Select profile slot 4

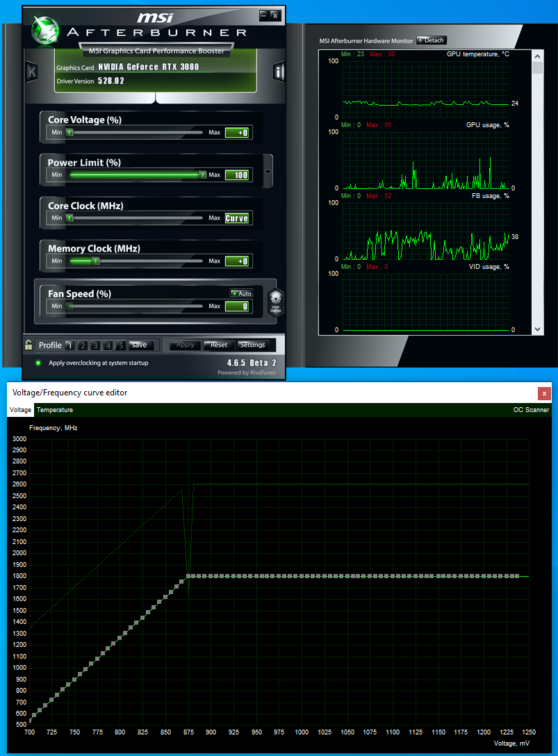[x=108, y=345]
